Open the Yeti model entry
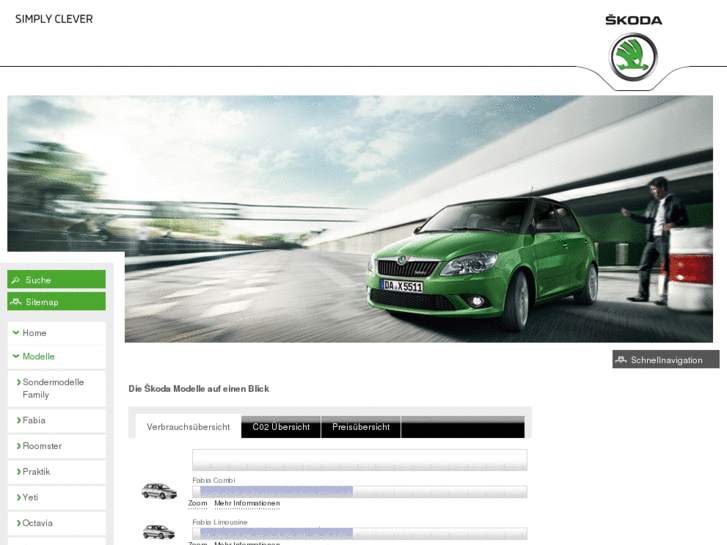 pyautogui.click(x=57, y=498)
